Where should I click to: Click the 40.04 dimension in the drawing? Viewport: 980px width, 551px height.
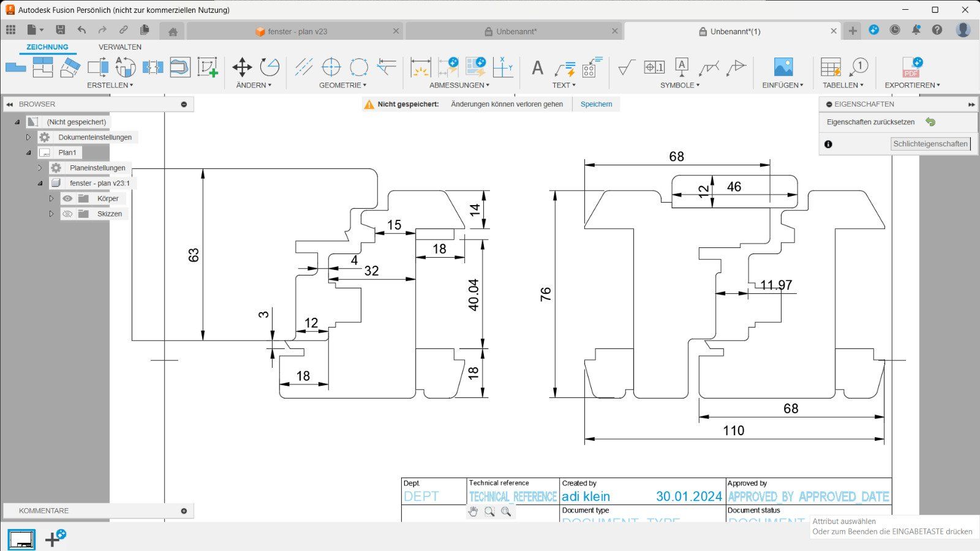click(473, 295)
